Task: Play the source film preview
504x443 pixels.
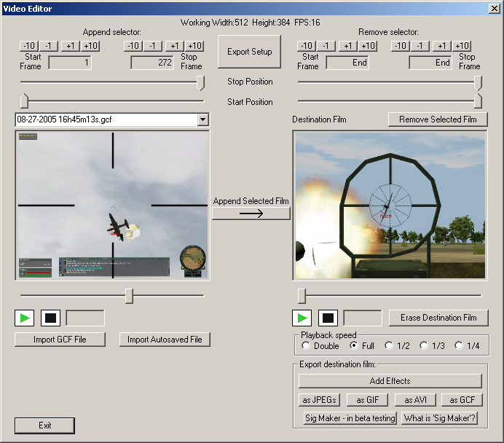Action: [25, 318]
